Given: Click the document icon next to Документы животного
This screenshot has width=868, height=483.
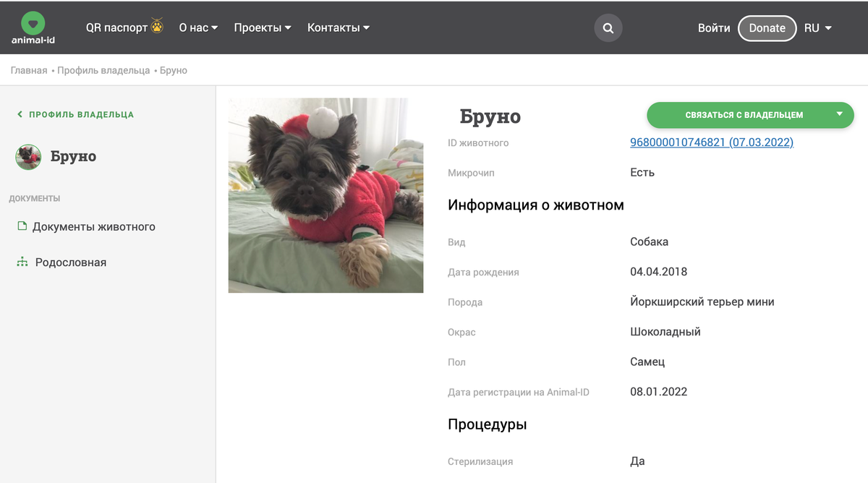Looking at the screenshot, I should click(x=22, y=226).
